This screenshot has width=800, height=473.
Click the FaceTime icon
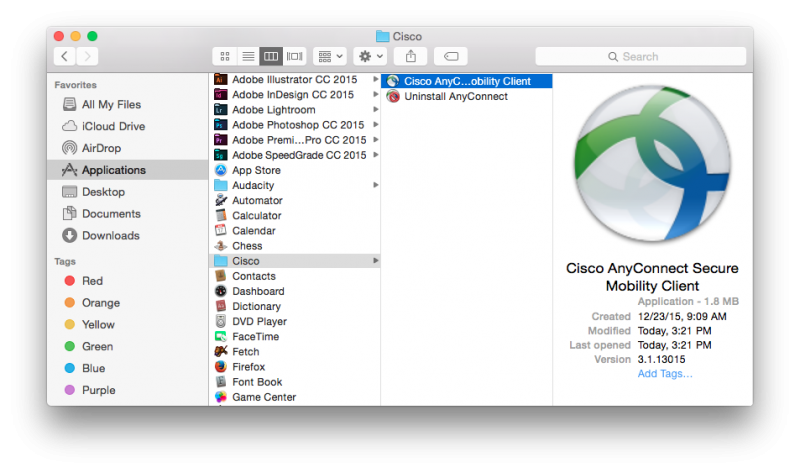pyautogui.click(x=220, y=337)
